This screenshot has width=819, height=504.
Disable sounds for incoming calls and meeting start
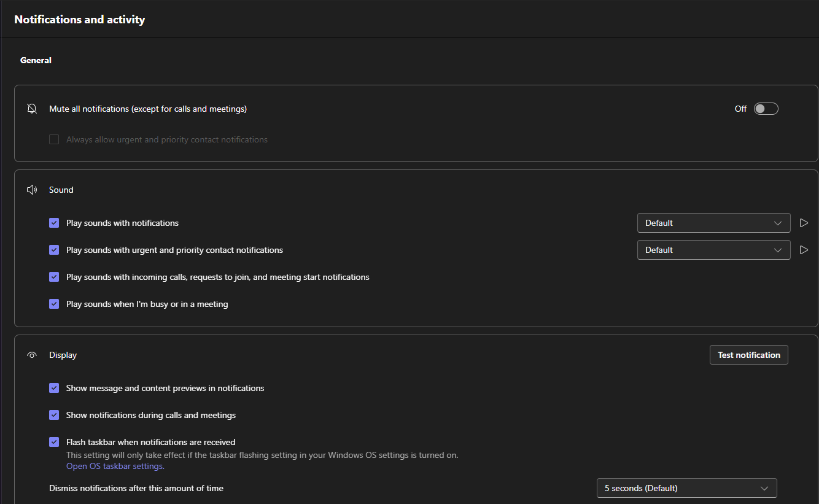[54, 277]
